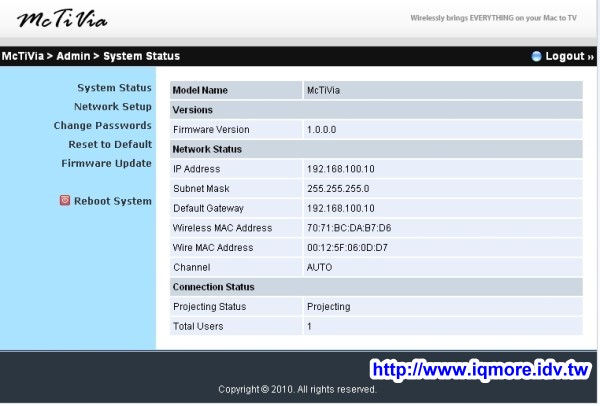Screen dimensions: 600x406
Task: Log out using the Logout link
Action: tap(569, 56)
